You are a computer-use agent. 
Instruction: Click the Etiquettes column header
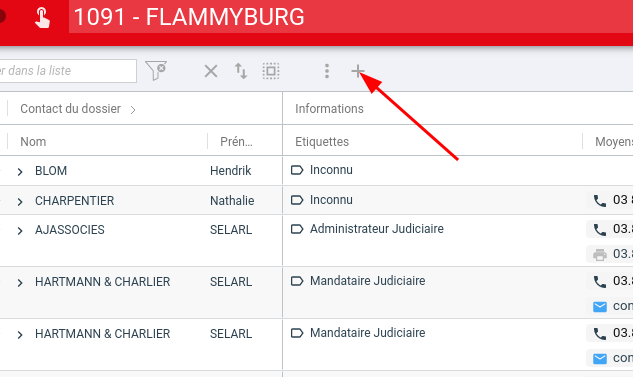322,142
